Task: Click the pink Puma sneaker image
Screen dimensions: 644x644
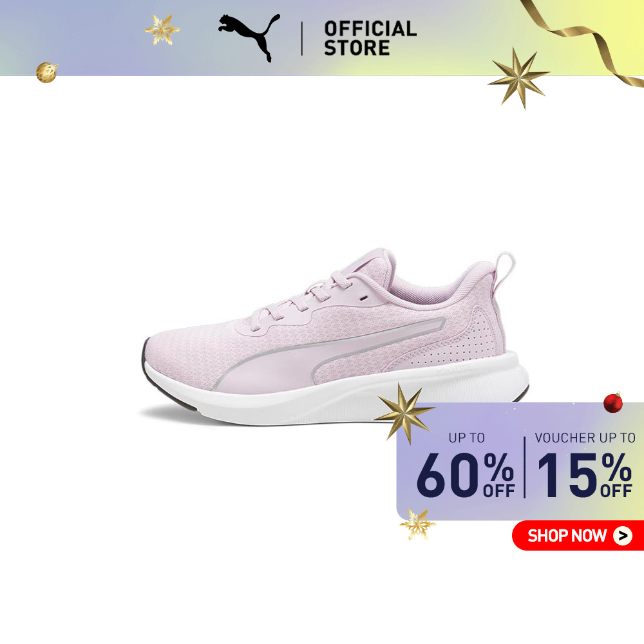Action: pos(335,337)
